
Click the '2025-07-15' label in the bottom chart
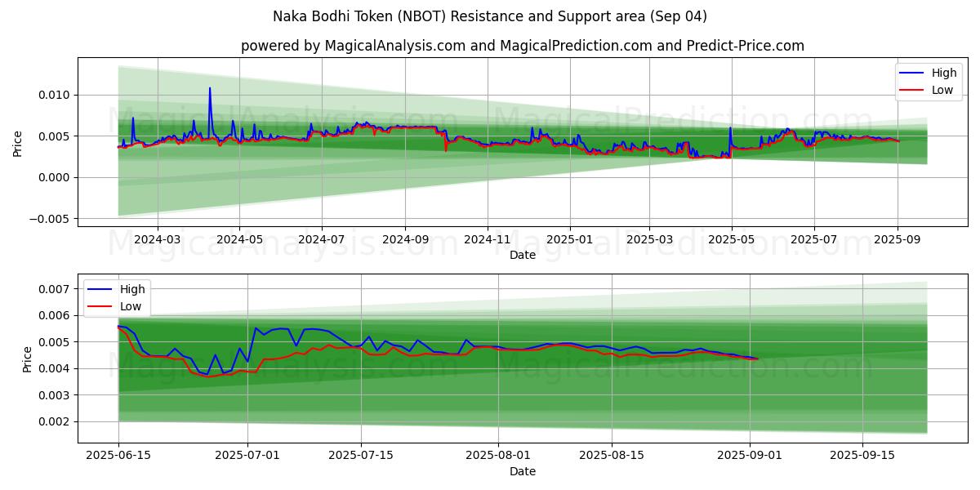359,457
